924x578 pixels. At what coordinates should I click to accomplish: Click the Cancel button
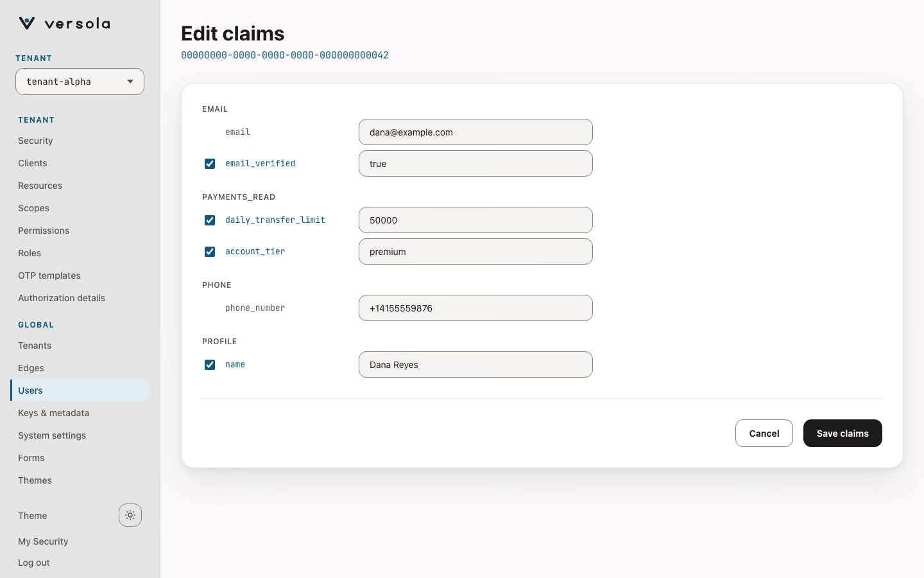[764, 433]
